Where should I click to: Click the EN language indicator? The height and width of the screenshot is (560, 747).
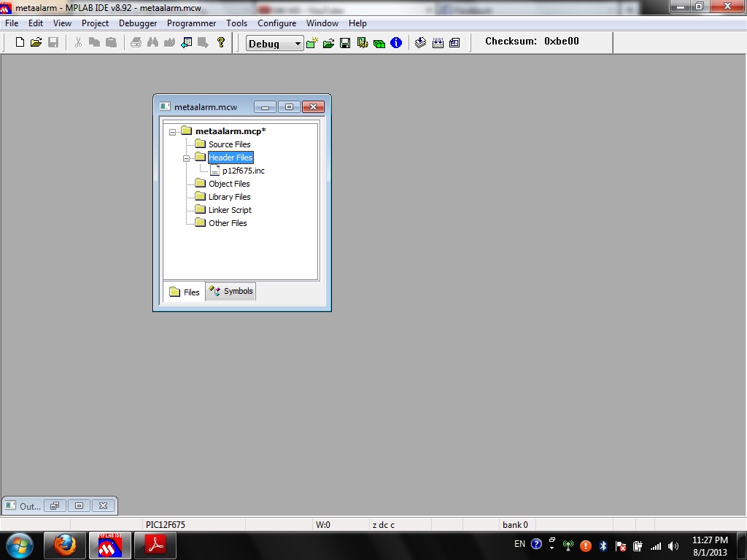[x=519, y=544]
